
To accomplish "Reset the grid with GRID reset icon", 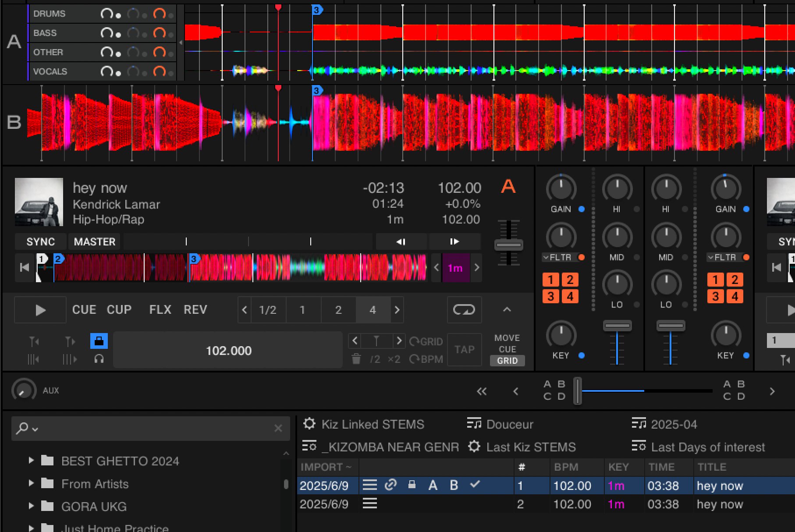I will coord(426,341).
